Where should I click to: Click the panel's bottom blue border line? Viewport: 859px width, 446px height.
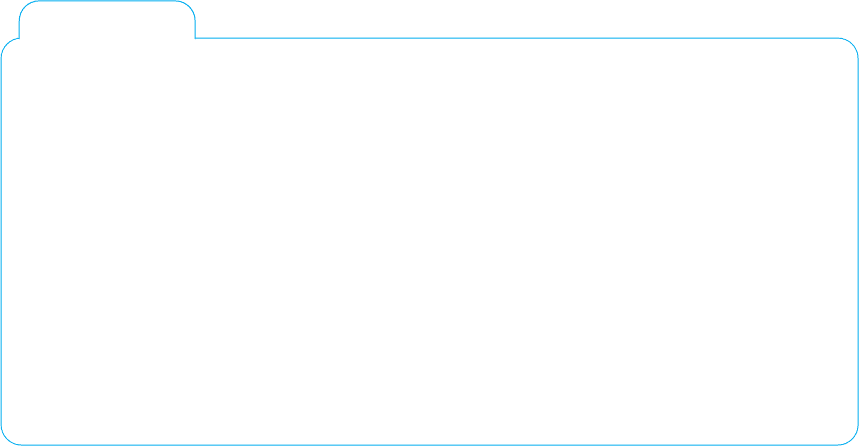click(430, 444)
